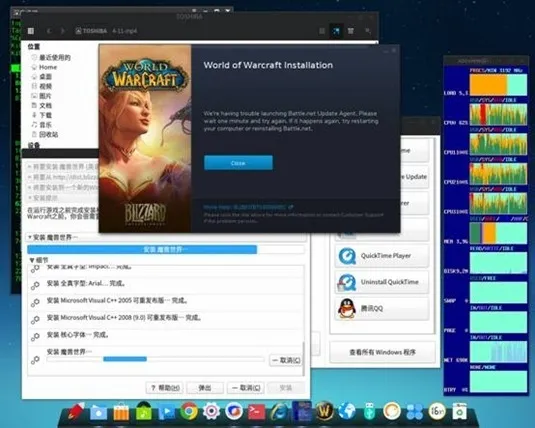The width and height of the screenshot is (535, 428).
Task: Select TOSHIBA in the file manager path
Action: point(91,31)
